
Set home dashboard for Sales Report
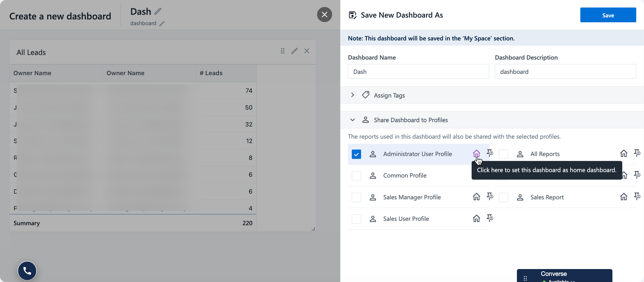[624, 197]
